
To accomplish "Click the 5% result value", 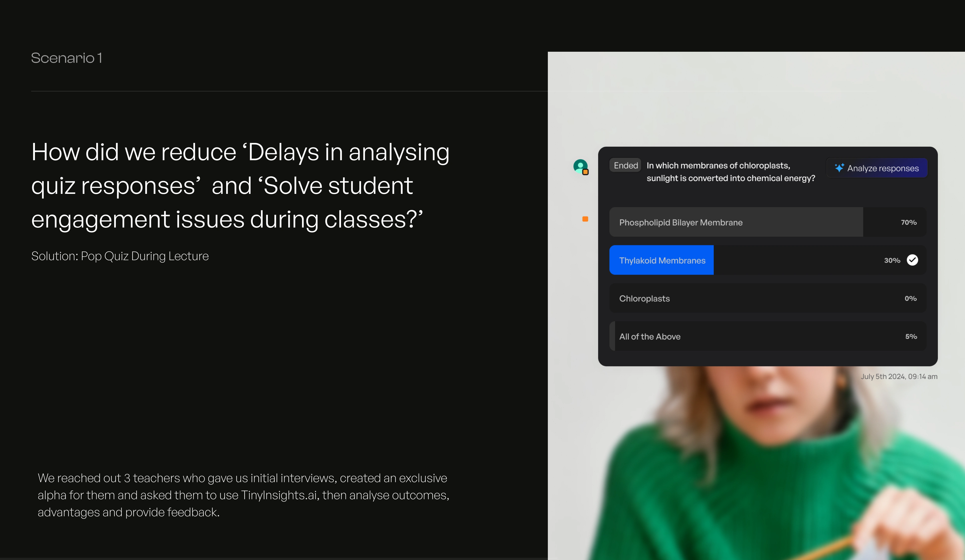I will (911, 337).
